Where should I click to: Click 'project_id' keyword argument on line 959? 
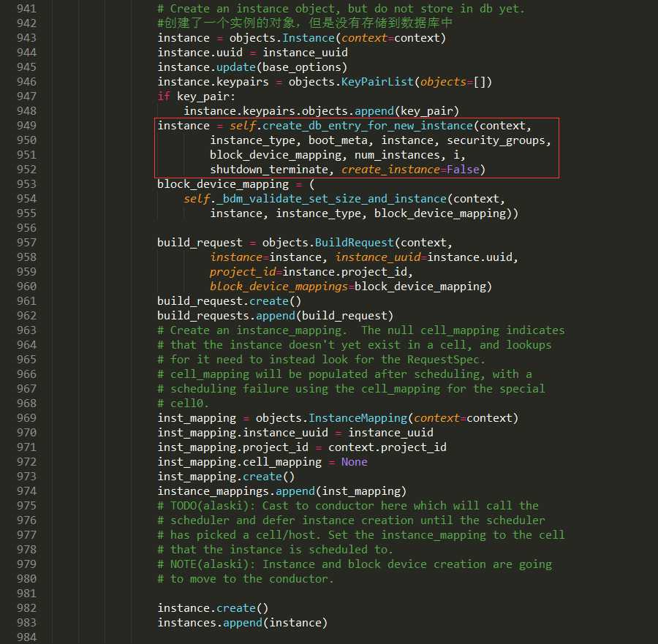coord(243,272)
